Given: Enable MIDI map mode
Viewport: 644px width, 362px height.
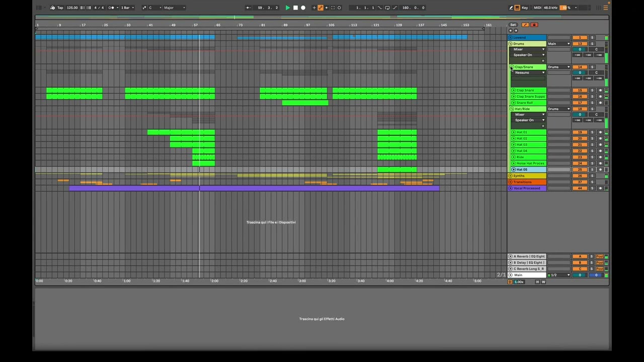Looking at the screenshot, I should click(x=537, y=8).
